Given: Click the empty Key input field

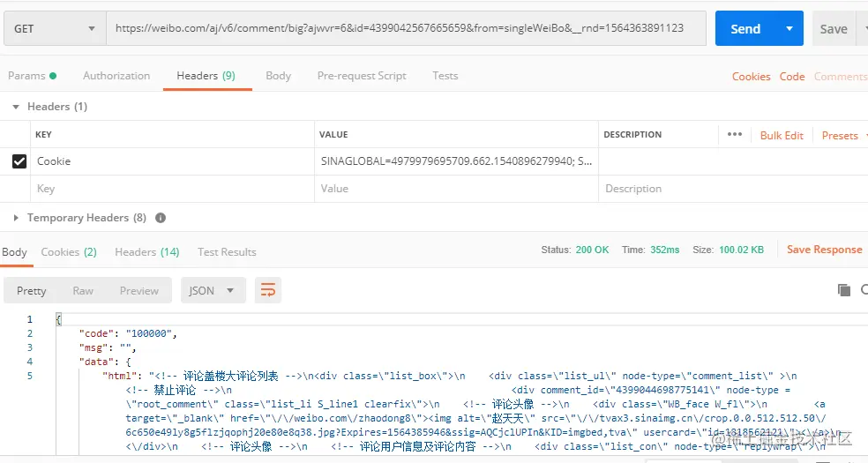Looking at the screenshot, I should [x=172, y=190].
